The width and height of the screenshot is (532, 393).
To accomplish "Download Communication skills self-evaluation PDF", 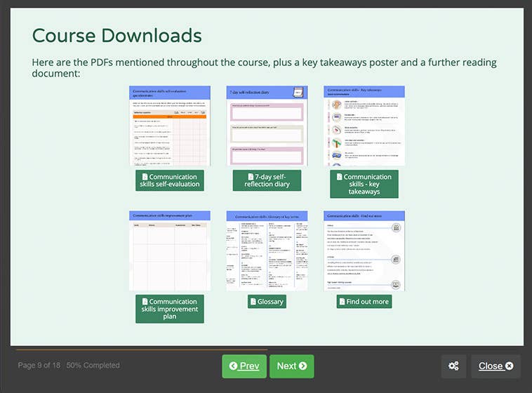I will tap(170, 180).
